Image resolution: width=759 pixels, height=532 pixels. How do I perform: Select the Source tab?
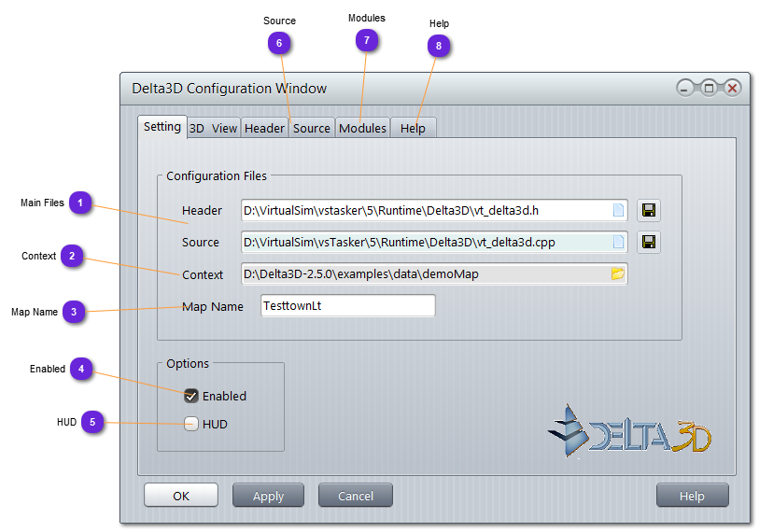coord(312,129)
